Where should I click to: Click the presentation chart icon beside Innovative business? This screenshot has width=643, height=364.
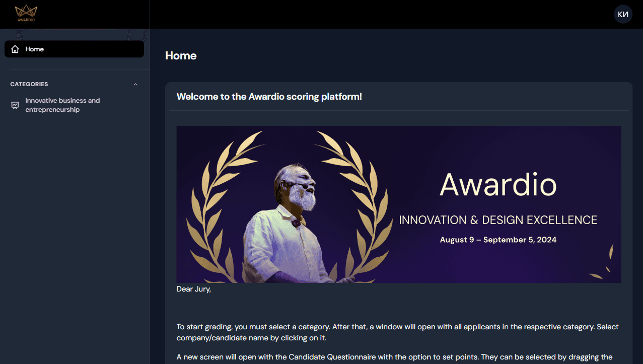click(x=15, y=105)
